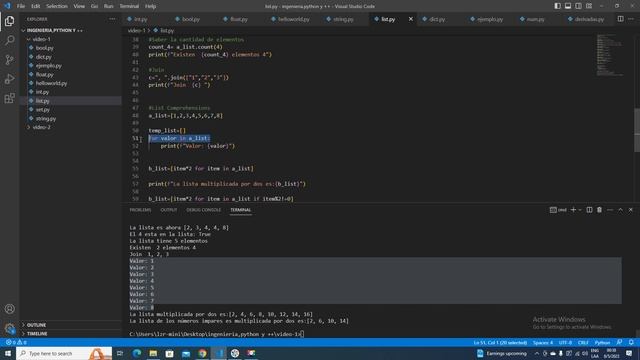
Task: Maximize the panel with the chevron up
Action: [x=620, y=210]
